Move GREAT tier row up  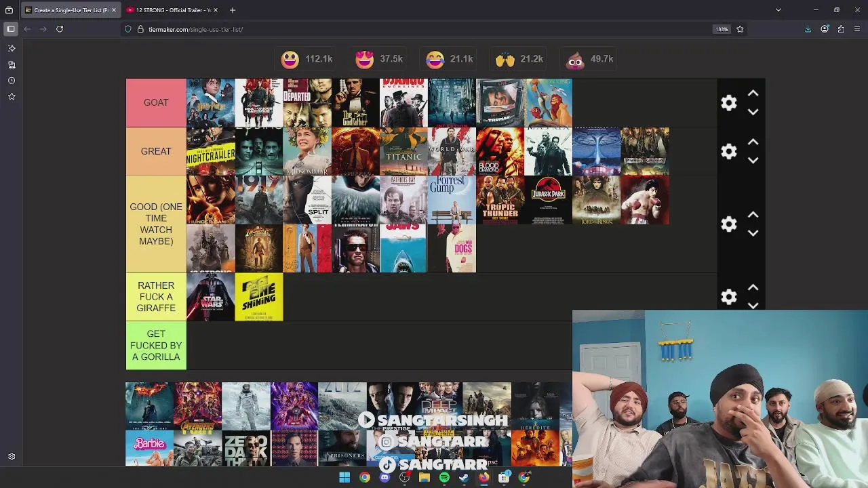point(753,142)
